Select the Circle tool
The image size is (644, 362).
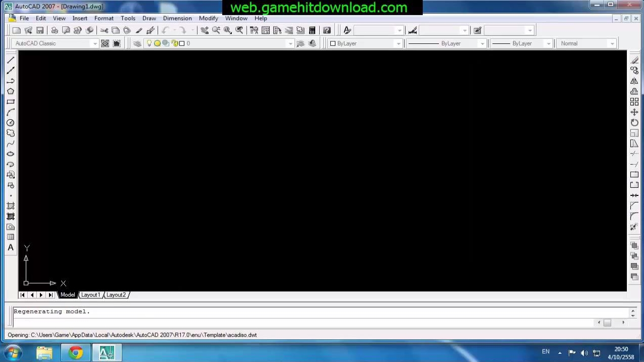coord(11,123)
